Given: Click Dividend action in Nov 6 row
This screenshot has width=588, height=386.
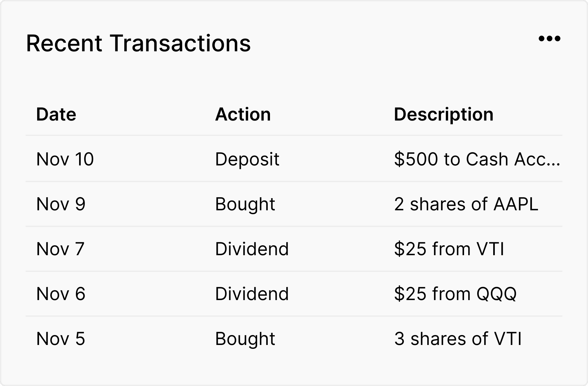Looking at the screenshot, I should tap(252, 294).
